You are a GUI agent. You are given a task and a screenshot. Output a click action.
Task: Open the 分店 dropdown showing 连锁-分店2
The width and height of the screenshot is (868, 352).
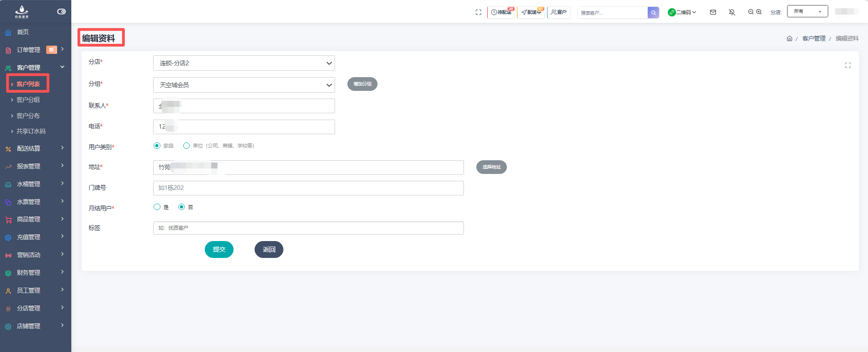click(244, 63)
